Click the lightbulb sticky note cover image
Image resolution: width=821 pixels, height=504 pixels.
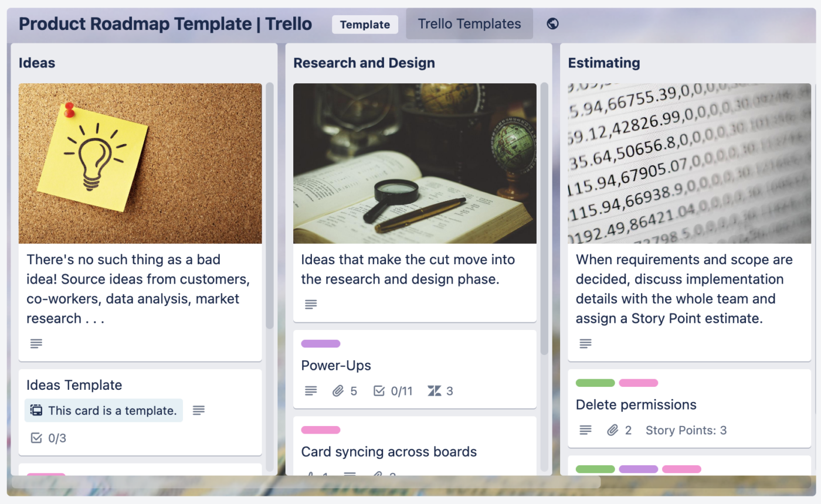click(x=140, y=163)
